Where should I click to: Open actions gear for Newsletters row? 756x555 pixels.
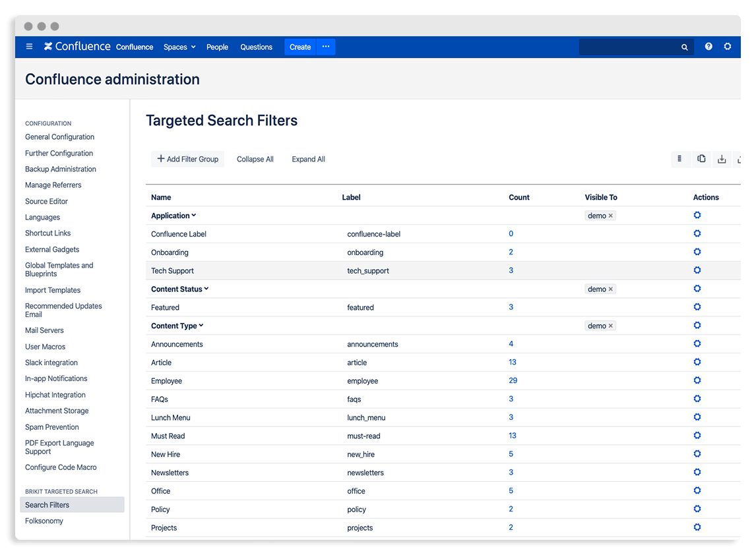[x=697, y=472]
